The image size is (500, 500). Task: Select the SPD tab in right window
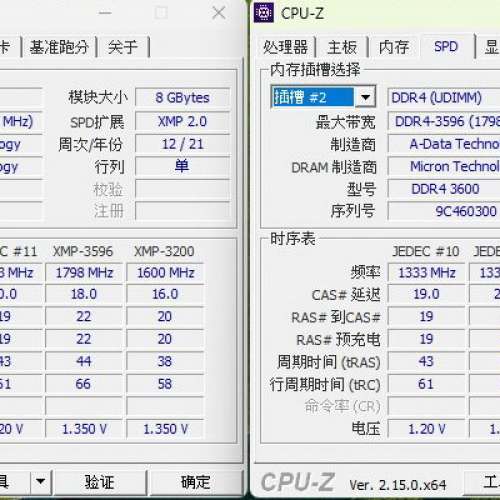click(x=446, y=46)
